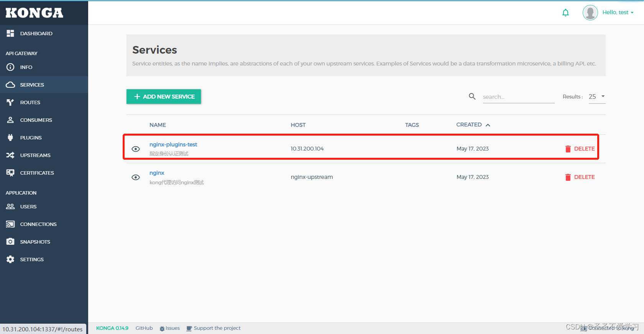The image size is (644, 334).
Task: Open the Issues footer link
Action: tap(170, 328)
